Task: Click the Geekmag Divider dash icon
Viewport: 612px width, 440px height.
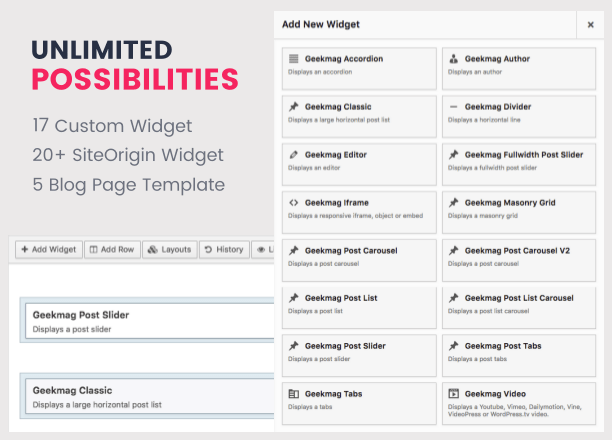Action: click(453, 107)
